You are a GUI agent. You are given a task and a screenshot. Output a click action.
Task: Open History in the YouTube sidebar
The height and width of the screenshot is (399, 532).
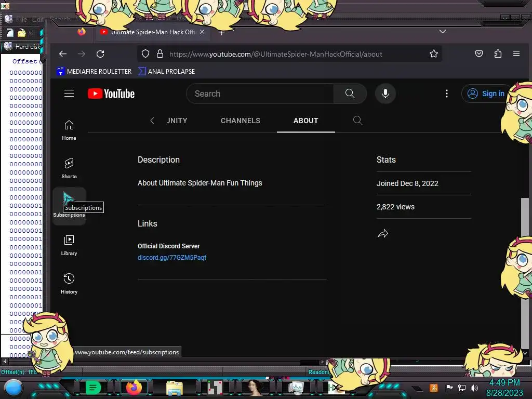click(69, 284)
